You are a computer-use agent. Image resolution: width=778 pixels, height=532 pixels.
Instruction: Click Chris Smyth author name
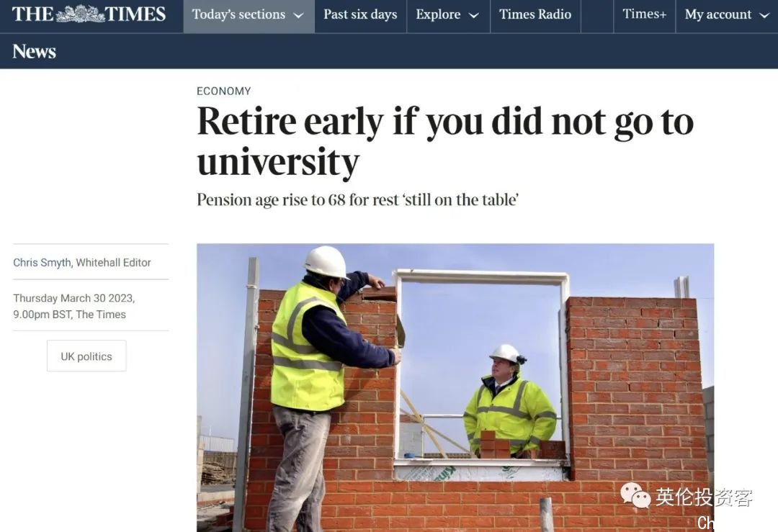(42, 262)
